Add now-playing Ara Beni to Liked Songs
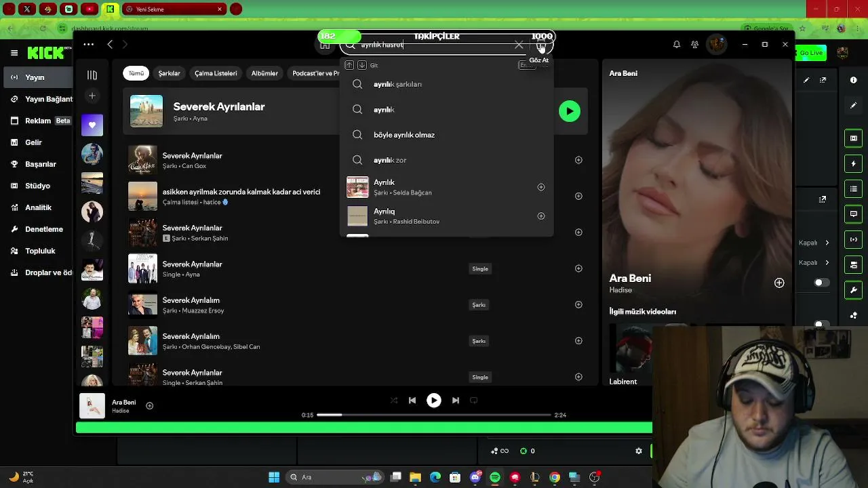Viewport: 868px width, 488px height. pyautogui.click(x=150, y=406)
